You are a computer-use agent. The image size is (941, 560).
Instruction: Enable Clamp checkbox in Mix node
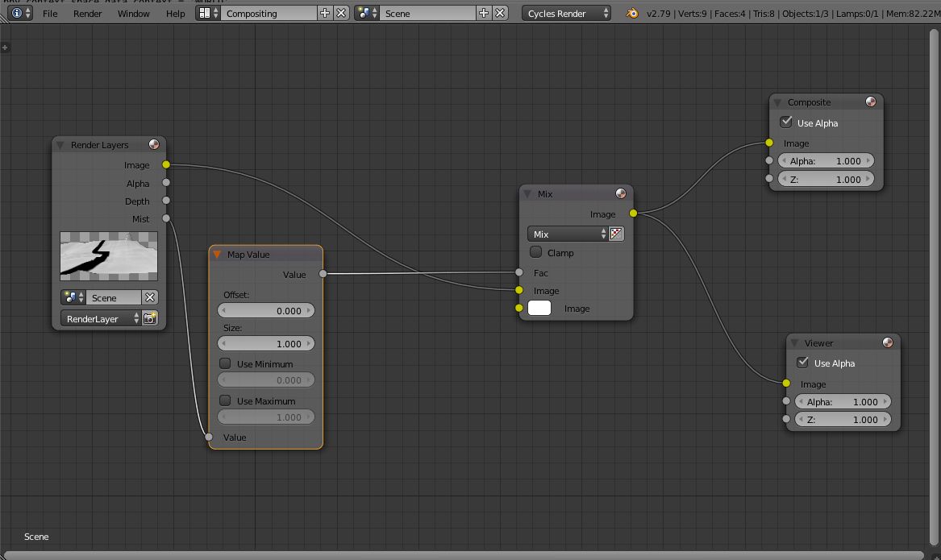pyautogui.click(x=536, y=252)
